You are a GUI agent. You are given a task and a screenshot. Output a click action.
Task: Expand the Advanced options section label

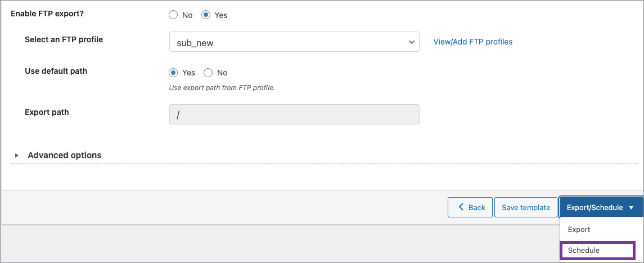tap(64, 155)
